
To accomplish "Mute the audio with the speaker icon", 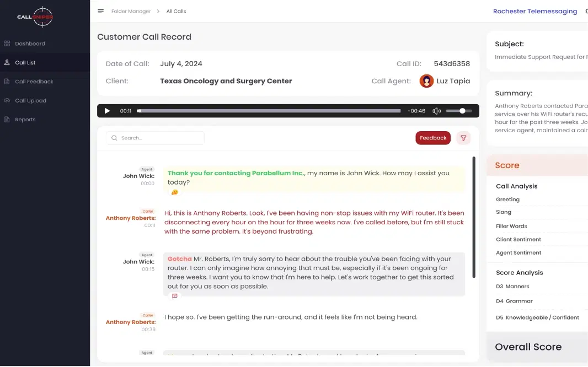I will (x=436, y=111).
